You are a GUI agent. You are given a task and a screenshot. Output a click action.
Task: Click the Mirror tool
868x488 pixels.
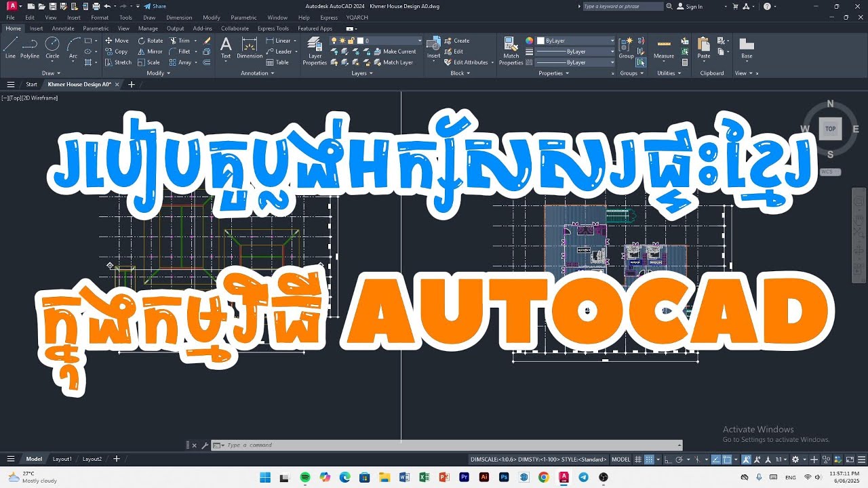click(x=150, y=52)
